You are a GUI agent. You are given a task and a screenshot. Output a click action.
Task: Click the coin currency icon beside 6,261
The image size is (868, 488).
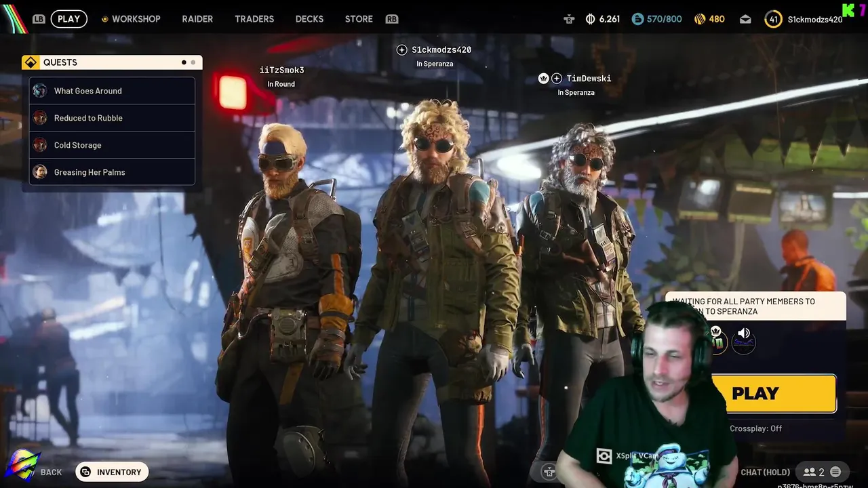point(590,19)
